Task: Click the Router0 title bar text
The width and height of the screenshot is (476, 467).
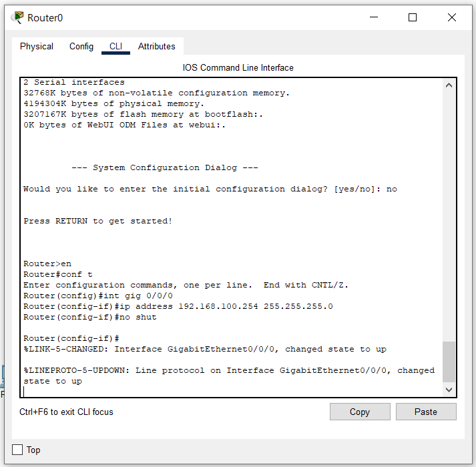Action: pos(45,18)
